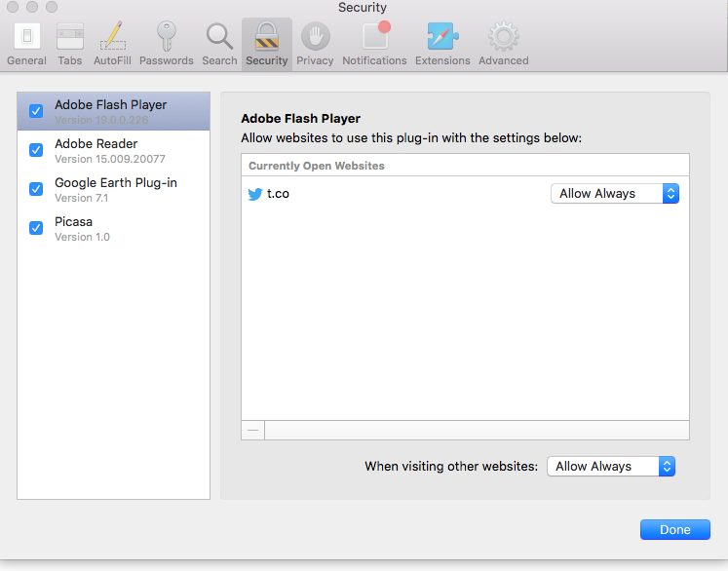Uncheck the Picasa plug-in checkbox
This screenshot has height=571, width=728.
pyautogui.click(x=36, y=228)
